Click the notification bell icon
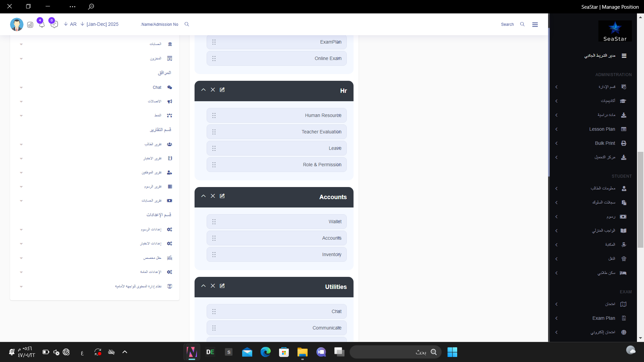The image size is (644, 362). point(42,24)
